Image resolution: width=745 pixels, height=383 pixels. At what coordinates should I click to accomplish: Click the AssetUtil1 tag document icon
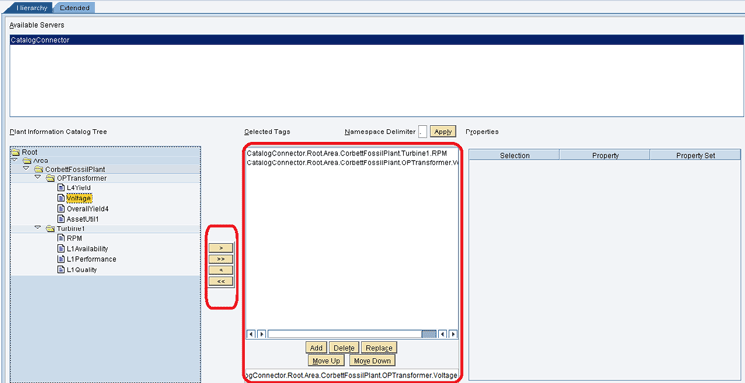[x=60, y=219]
